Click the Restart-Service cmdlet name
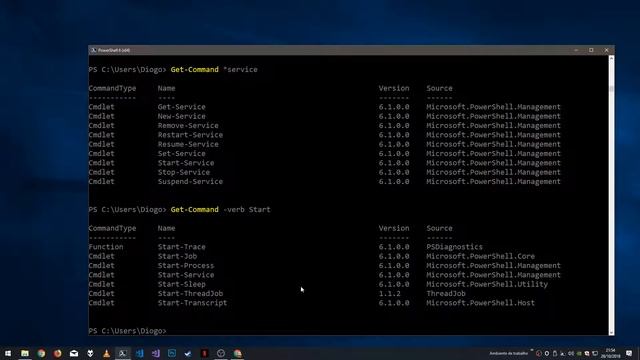Viewport: 640px width, 360px height. pyautogui.click(x=190, y=135)
